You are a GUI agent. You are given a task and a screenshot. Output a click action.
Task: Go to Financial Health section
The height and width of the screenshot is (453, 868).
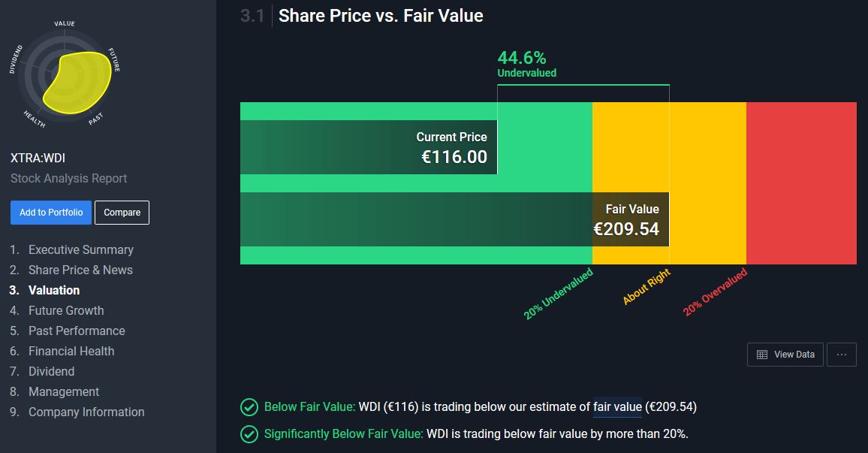pos(71,351)
